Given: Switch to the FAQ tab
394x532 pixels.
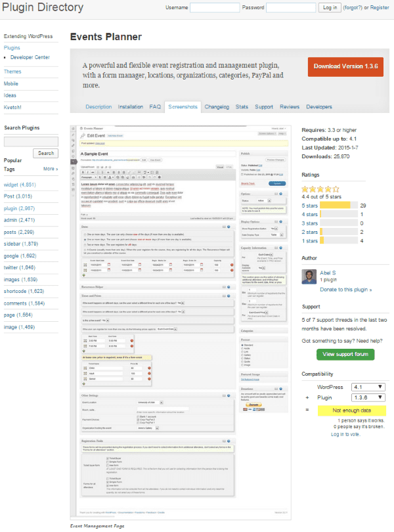Looking at the screenshot, I should (155, 107).
